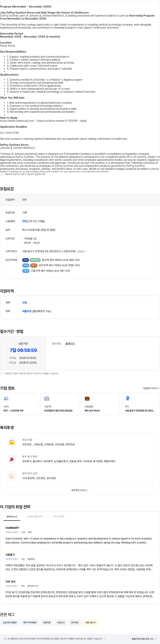Viewport: 160px width, 644px height.
Task: Click the 6호선 subway line badge
Action: tap(34, 265)
